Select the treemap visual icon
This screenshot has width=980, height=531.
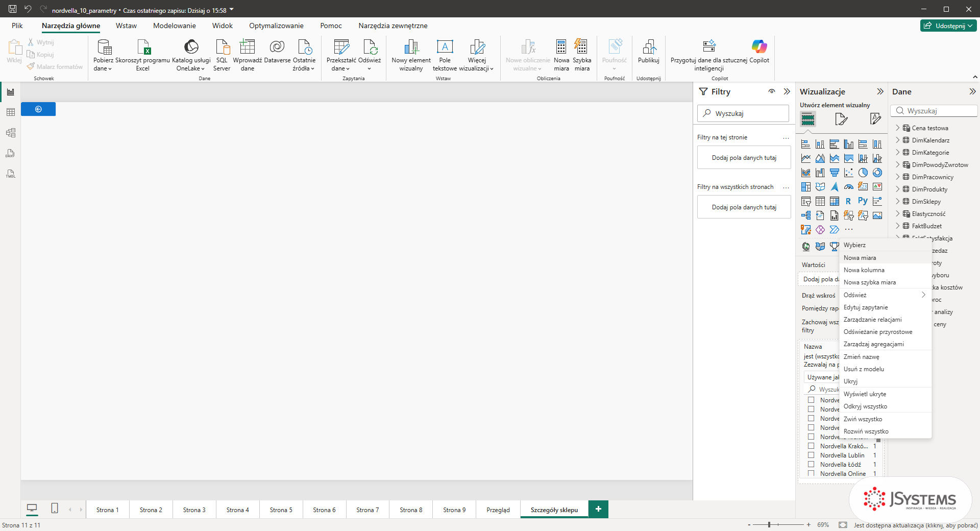pyautogui.click(x=805, y=187)
